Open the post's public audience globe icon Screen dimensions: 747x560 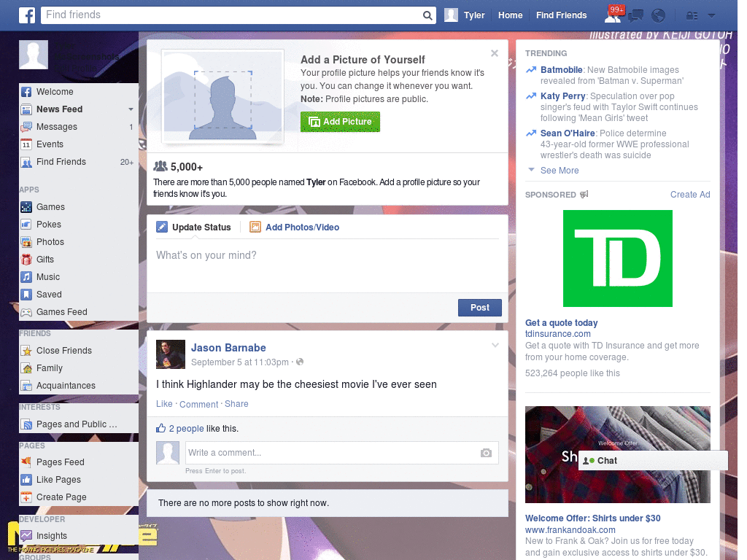point(300,362)
